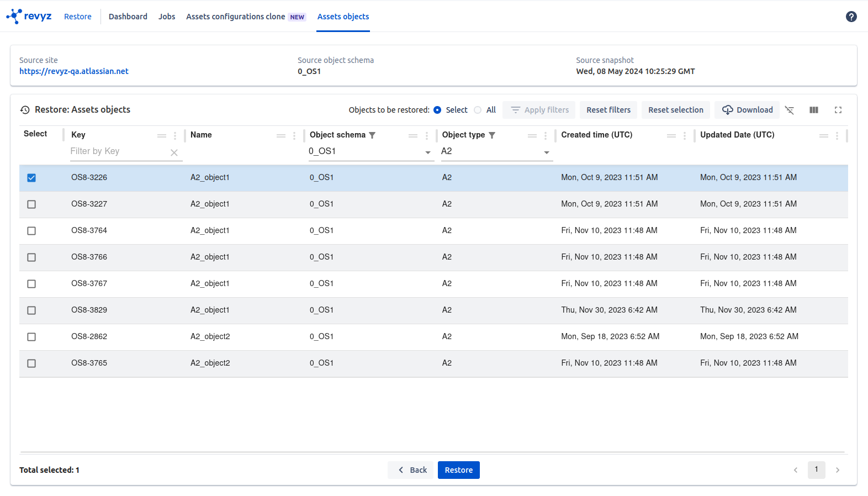
Task: Open the column chooser icon
Action: click(x=813, y=110)
